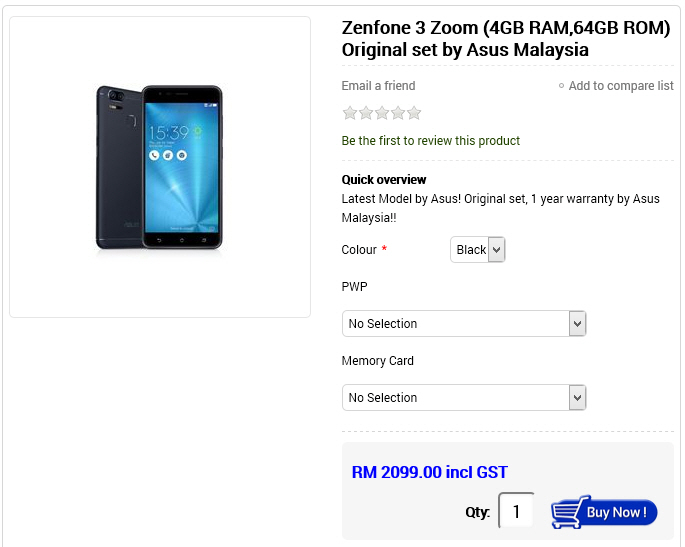Click the Colour dropdown arrow
685x547 pixels.
click(496, 250)
